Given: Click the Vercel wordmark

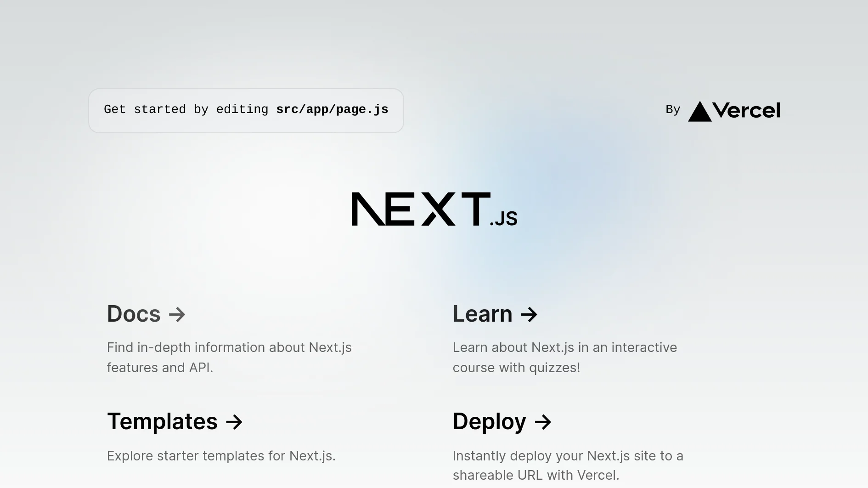Looking at the screenshot, I should click(x=746, y=110).
